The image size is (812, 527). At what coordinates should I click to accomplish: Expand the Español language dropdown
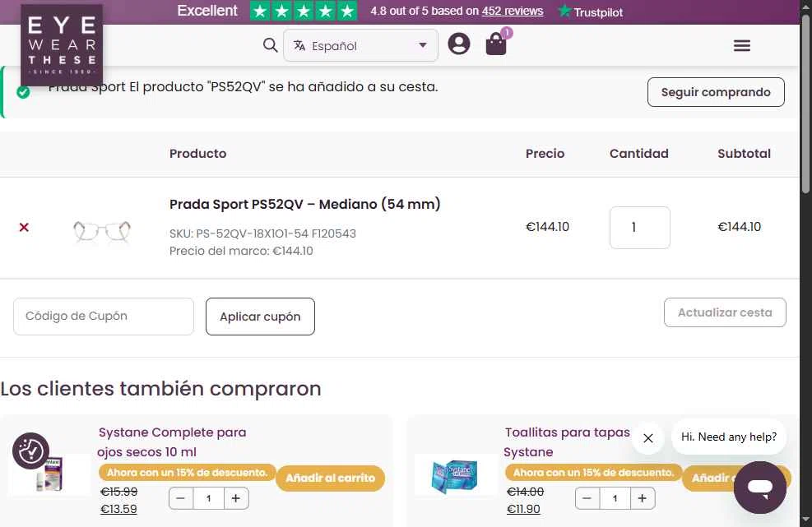coord(360,45)
